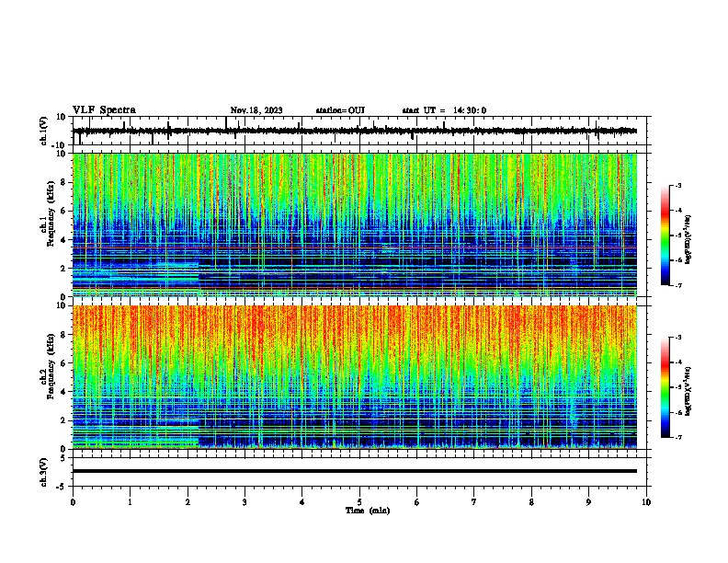Select the log(PSD) label beside ch.1 colorbar
Image resolution: width=728 pixels, height=563 pixels.
688,240
